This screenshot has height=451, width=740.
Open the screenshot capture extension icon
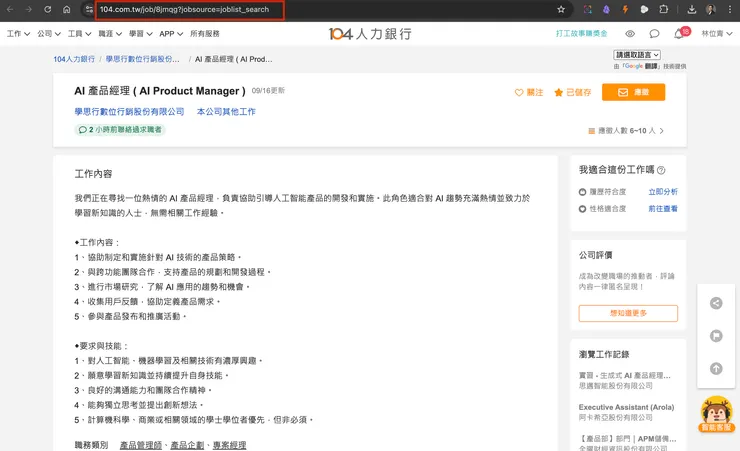coord(588,9)
